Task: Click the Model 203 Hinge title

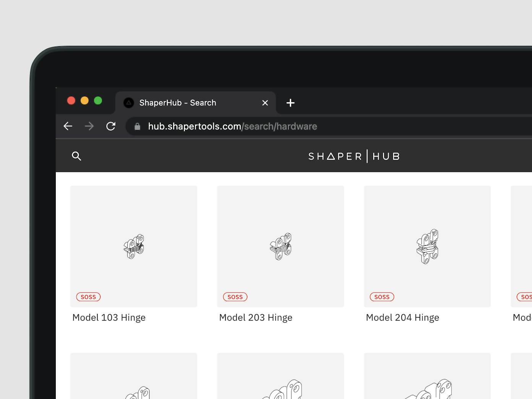Action: pos(256,318)
